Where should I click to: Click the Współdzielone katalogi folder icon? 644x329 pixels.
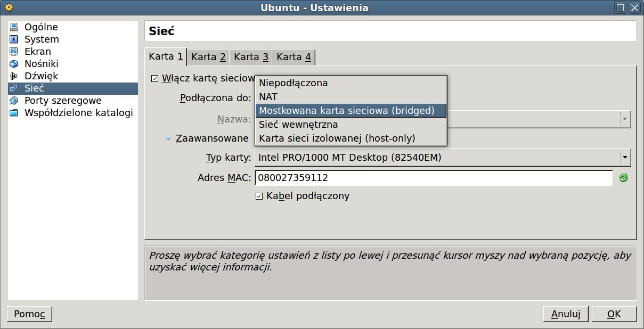click(x=14, y=113)
